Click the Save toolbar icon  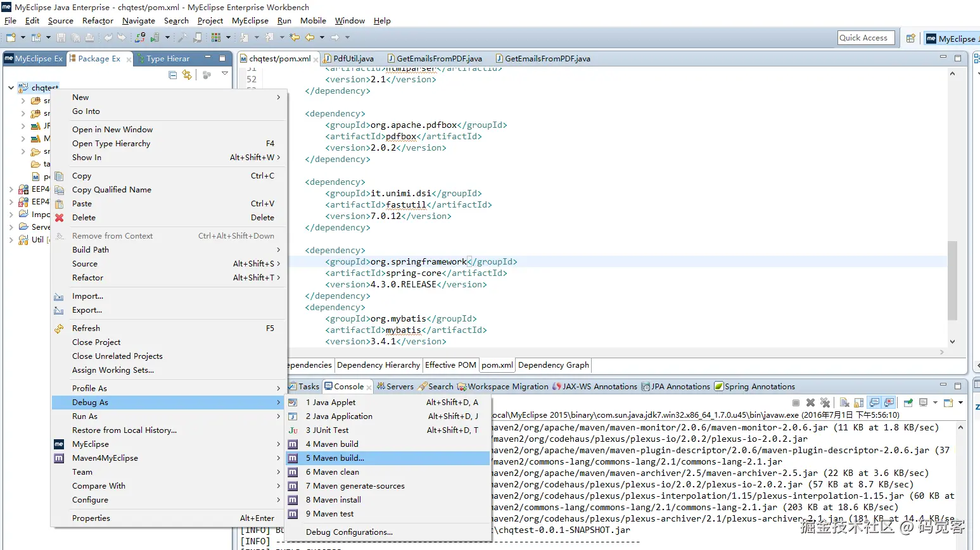61,37
